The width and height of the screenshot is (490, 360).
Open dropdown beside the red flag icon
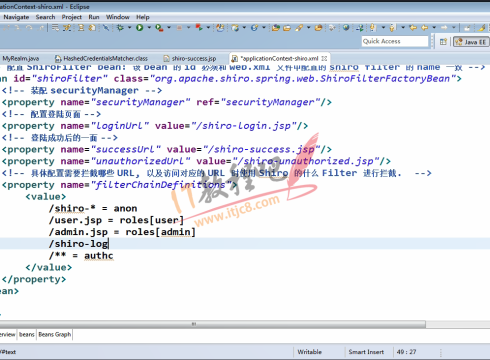point(208,27)
